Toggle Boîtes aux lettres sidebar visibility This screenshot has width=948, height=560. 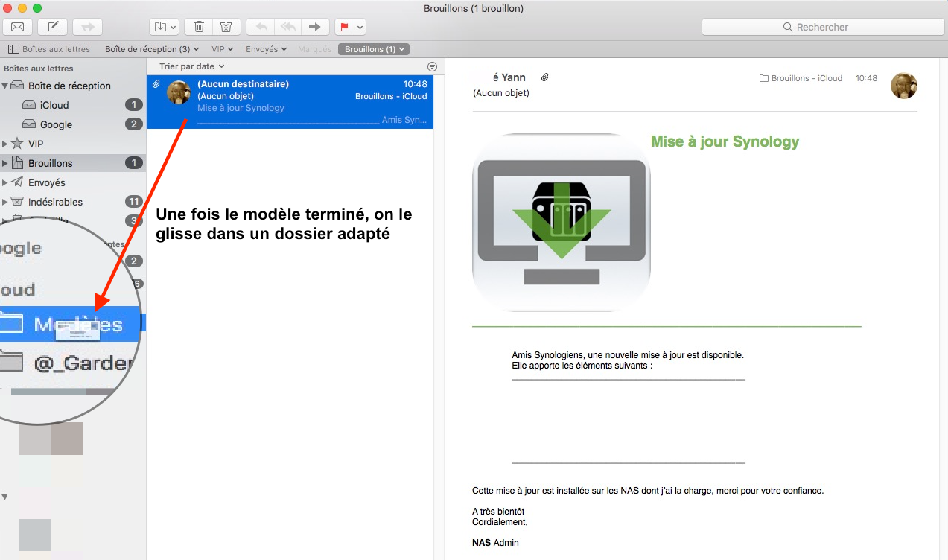tap(48, 49)
